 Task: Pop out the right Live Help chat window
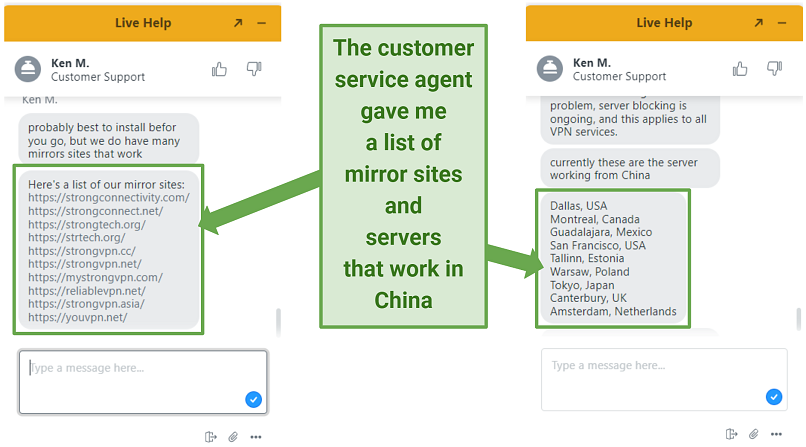(759, 23)
